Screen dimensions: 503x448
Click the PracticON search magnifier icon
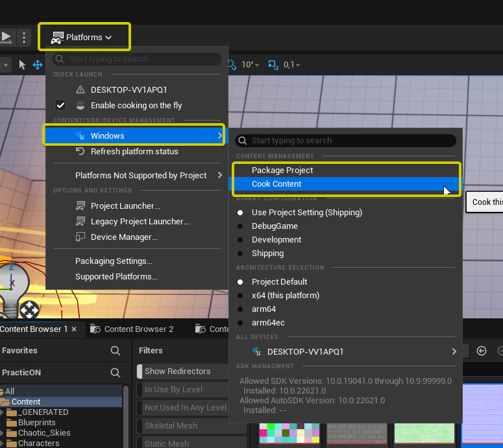pos(116,373)
